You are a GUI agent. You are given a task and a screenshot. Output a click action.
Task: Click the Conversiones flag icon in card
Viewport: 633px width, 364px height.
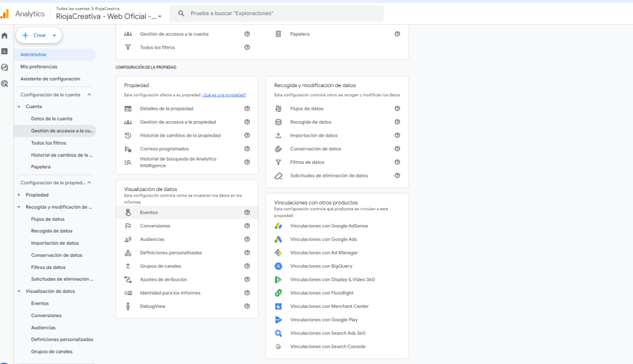click(x=128, y=226)
